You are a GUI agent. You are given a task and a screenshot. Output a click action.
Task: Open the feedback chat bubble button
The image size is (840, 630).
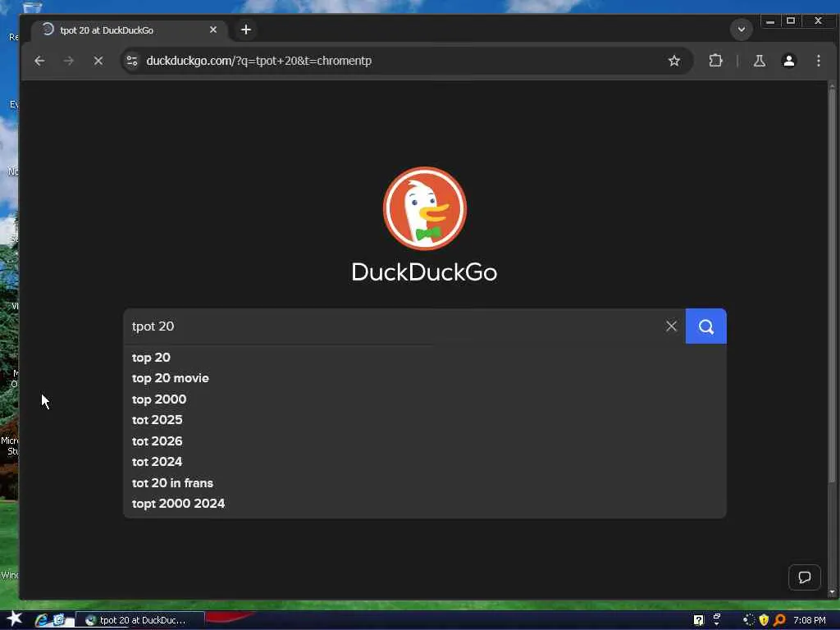(x=804, y=577)
